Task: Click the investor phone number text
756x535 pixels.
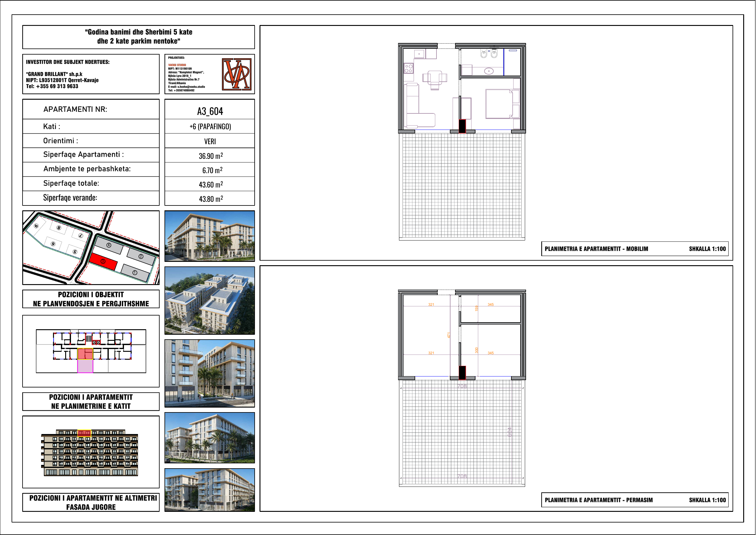Action: [x=52, y=86]
